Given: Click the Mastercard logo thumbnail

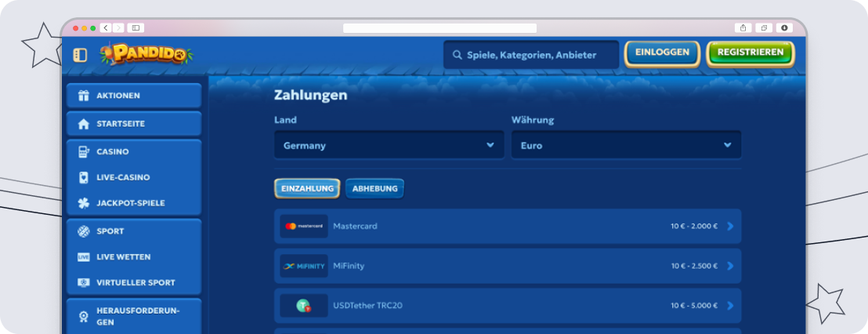Looking at the screenshot, I should (304, 226).
